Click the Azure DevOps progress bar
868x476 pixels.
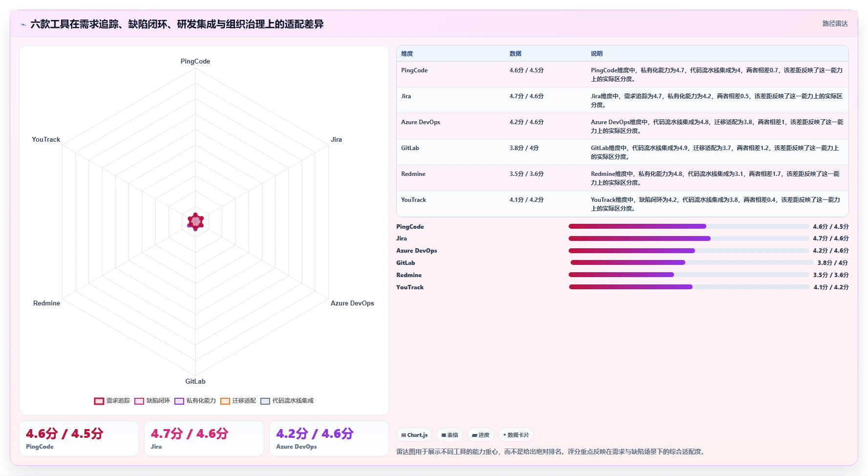689,251
